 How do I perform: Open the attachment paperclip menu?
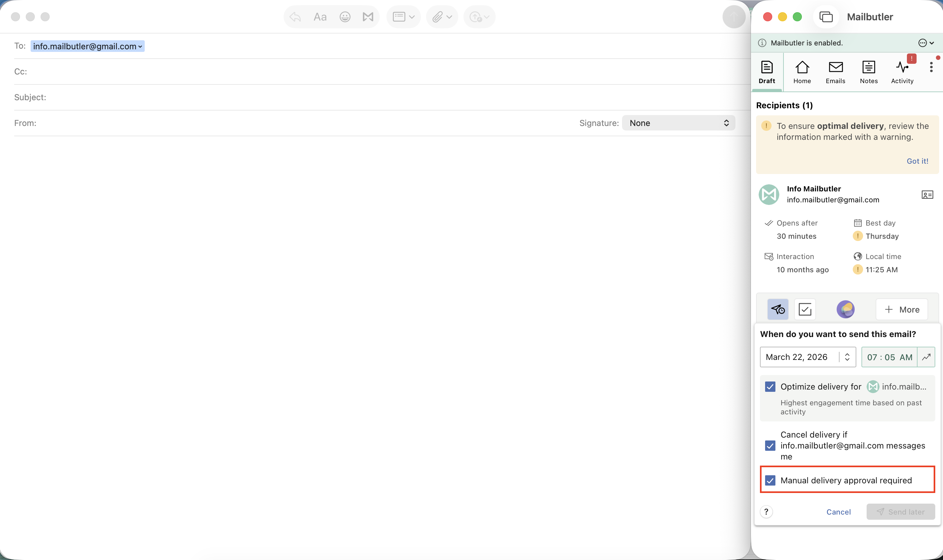(x=442, y=17)
